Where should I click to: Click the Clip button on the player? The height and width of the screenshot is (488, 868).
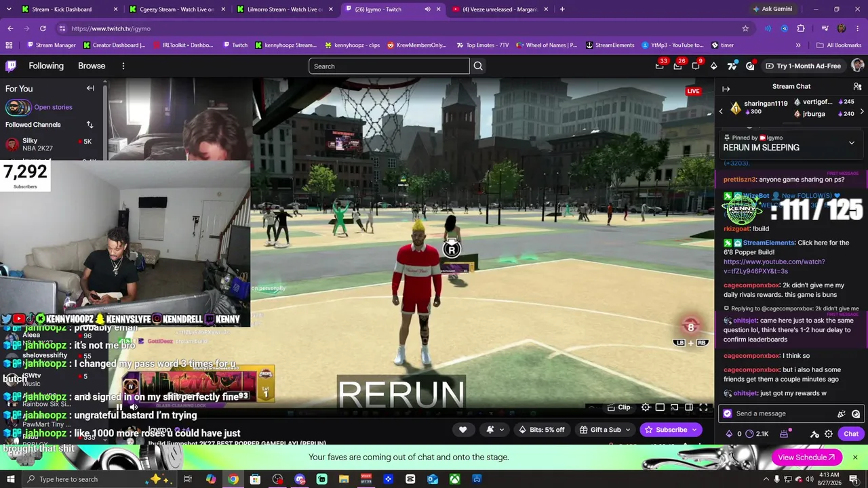618,407
